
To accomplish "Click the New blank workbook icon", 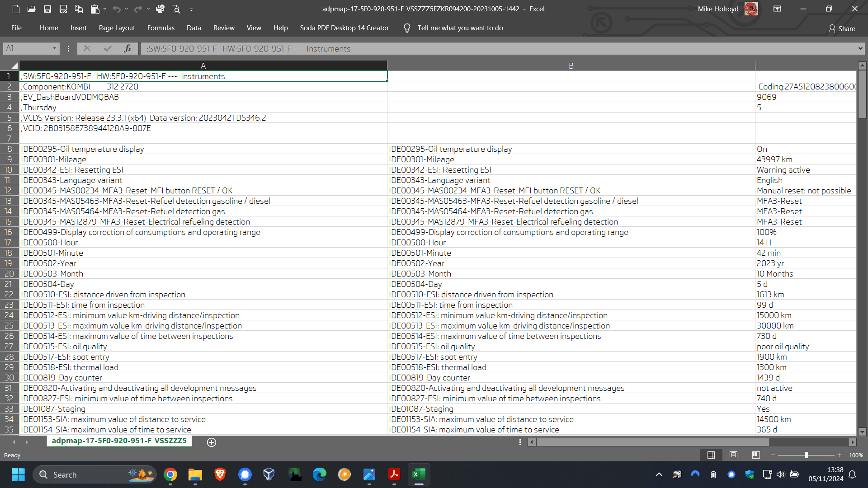I will click(x=16, y=9).
